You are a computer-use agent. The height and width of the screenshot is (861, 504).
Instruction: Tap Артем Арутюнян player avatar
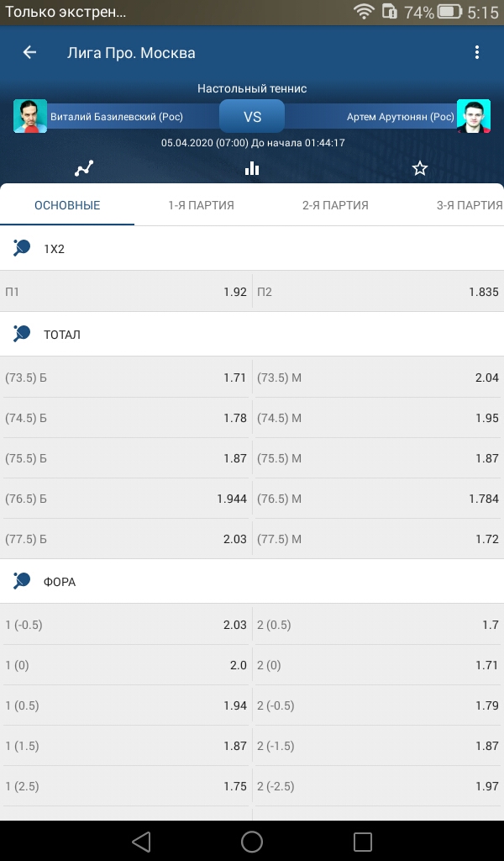(x=473, y=116)
